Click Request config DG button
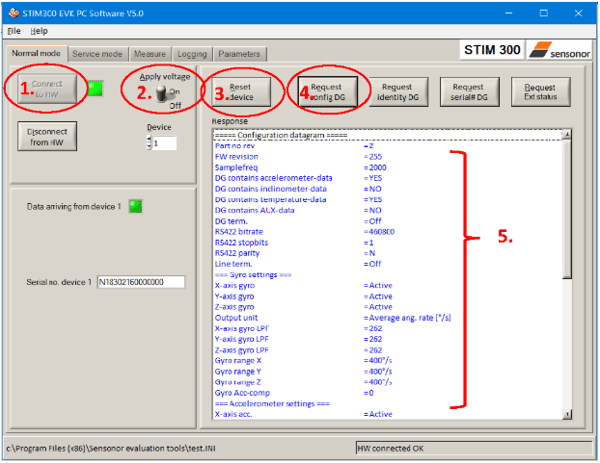The width and height of the screenshot is (600, 463). tap(328, 92)
